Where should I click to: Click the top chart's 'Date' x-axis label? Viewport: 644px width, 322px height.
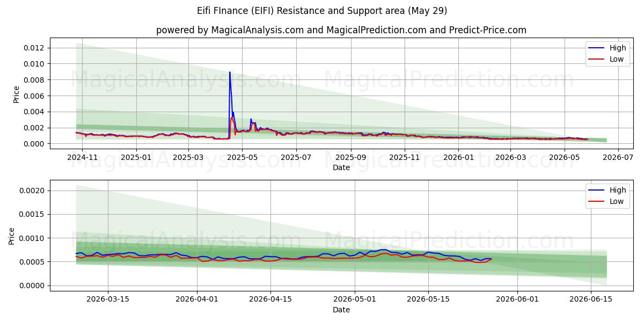(x=341, y=167)
